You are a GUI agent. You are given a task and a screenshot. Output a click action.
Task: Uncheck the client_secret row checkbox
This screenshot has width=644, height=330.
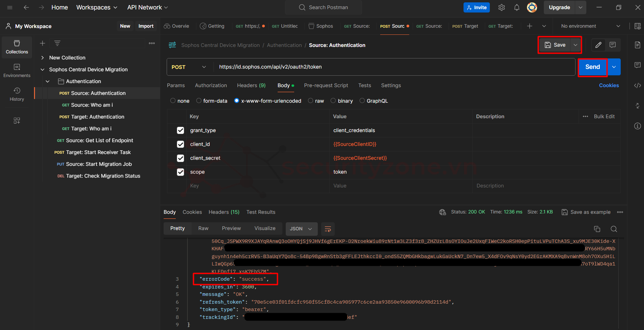(180, 158)
